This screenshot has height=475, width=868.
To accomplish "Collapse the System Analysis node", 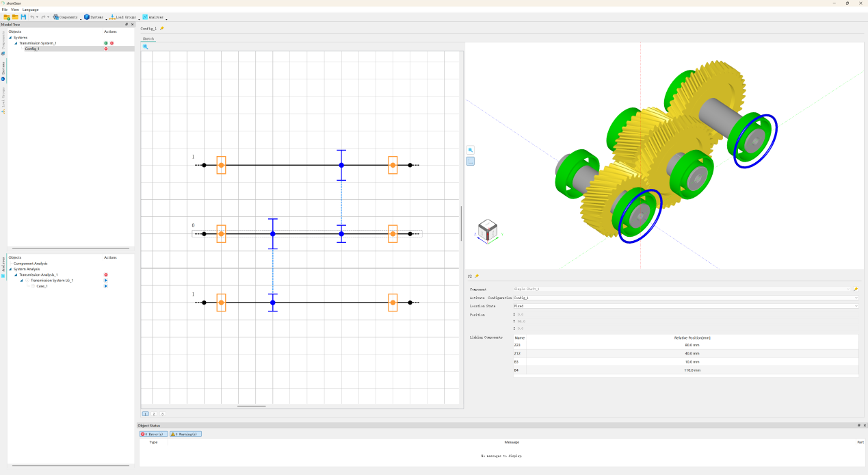I will 10,269.
